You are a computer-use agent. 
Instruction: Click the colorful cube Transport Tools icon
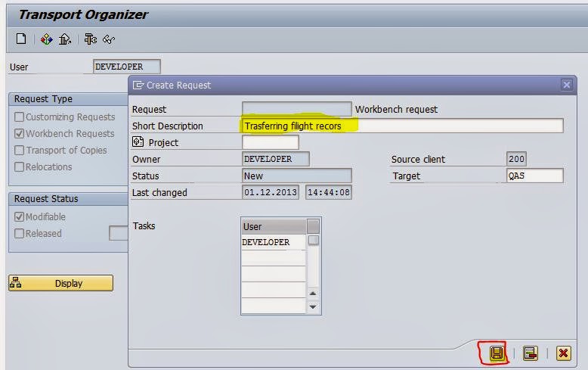click(47, 39)
